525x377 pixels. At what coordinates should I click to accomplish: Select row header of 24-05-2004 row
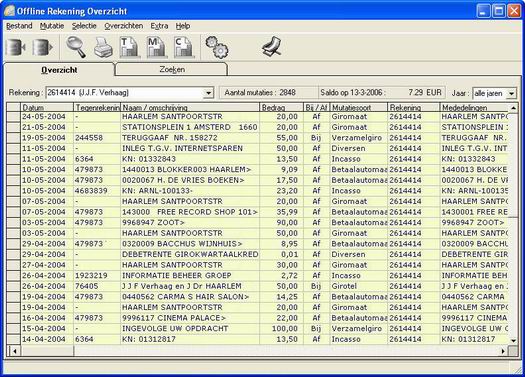pos(14,117)
